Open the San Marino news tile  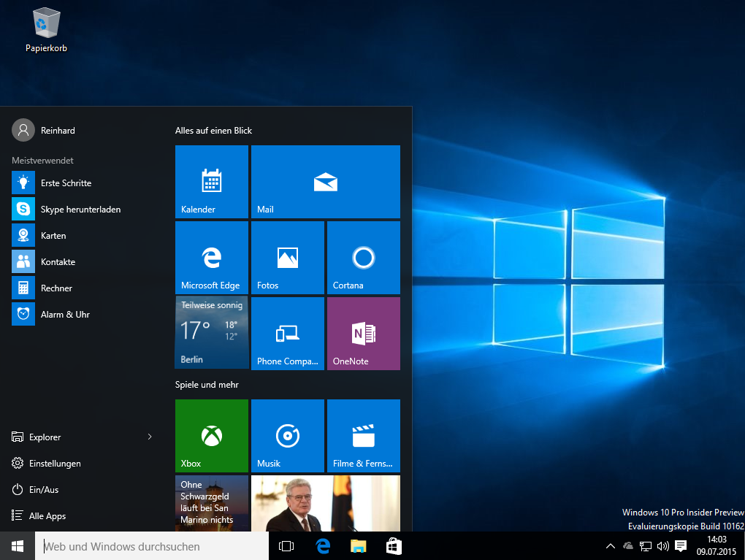(x=211, y=503)
